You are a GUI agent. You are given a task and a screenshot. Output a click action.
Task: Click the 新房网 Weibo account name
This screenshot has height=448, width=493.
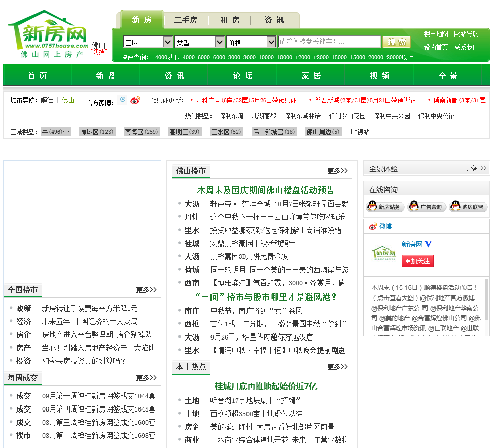point(412,244)
